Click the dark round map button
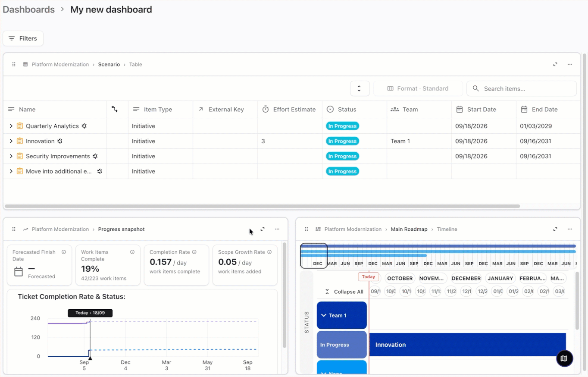The height and width of the screenshot is (377, 588). [564, 358]
